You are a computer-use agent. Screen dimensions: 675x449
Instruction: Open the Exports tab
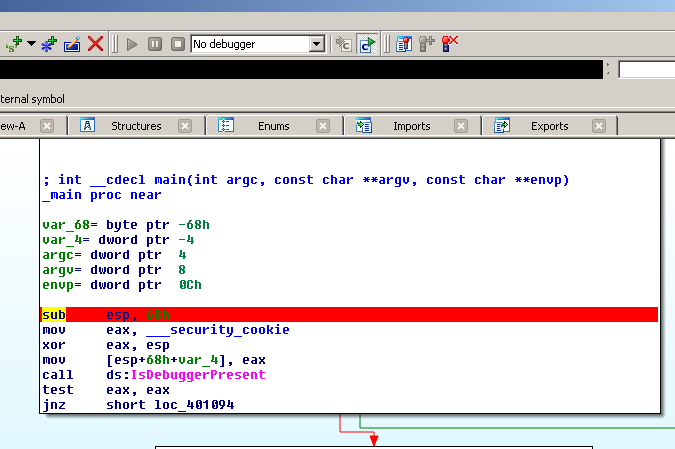coord(549,126)
